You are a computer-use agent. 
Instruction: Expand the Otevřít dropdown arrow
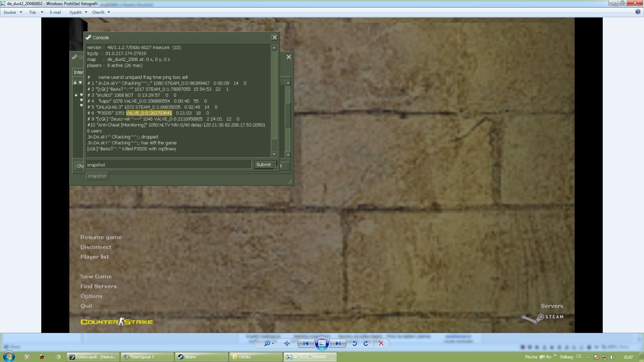click(109, 12)
